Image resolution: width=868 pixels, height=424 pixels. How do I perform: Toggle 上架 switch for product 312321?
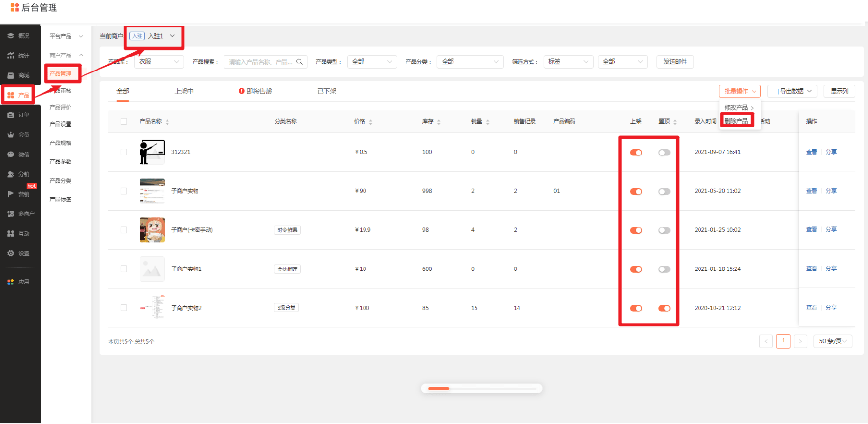click(x=636, y=153)
